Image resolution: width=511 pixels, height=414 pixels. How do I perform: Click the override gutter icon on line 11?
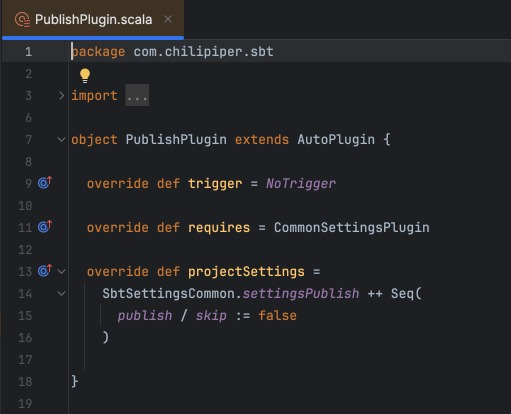(x=45, y=226)
